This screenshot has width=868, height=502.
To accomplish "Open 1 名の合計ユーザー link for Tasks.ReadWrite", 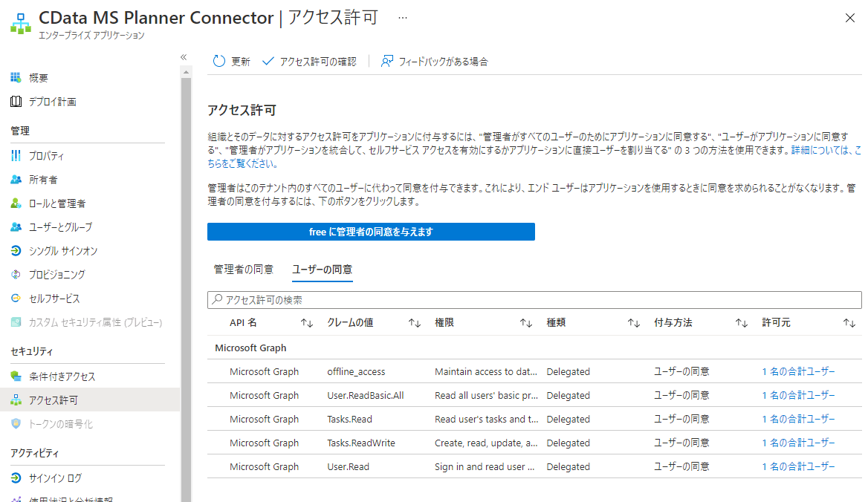I will (798, 443).
